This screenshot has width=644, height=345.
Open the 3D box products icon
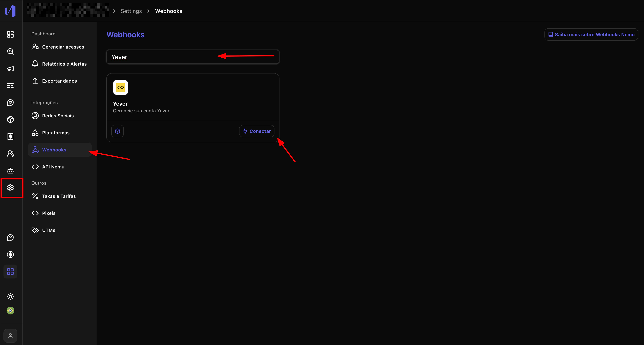tap(10, 120)
